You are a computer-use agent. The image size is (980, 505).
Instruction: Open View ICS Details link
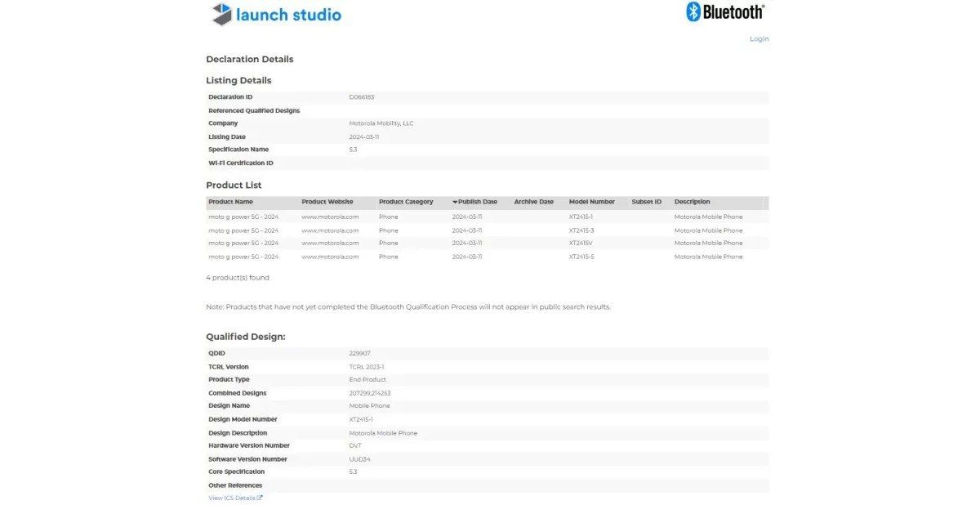coord(235,498)
